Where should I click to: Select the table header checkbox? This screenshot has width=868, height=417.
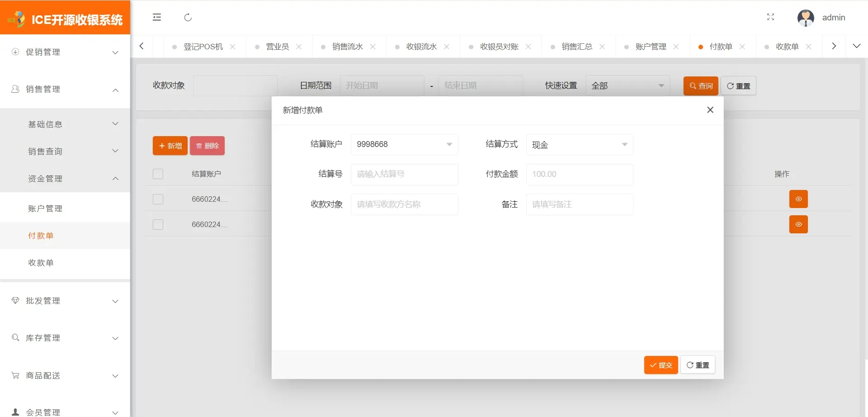[x=158, y=174]
